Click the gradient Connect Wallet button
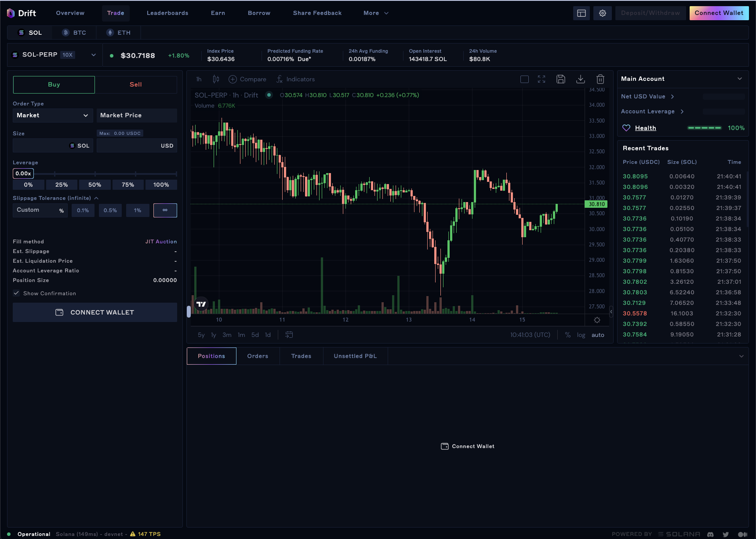The width and height of the screenshot is (756, 539). click(x=719, y=13)
